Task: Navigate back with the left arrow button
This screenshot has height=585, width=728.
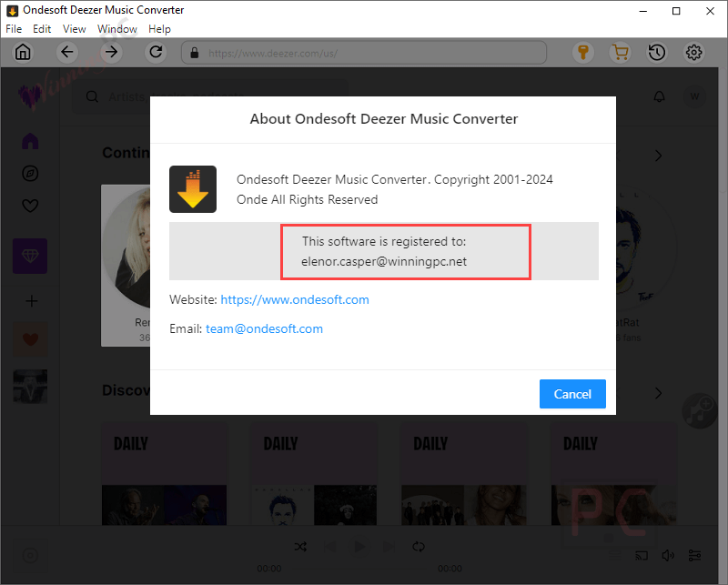Action: (x=67, y=52)
